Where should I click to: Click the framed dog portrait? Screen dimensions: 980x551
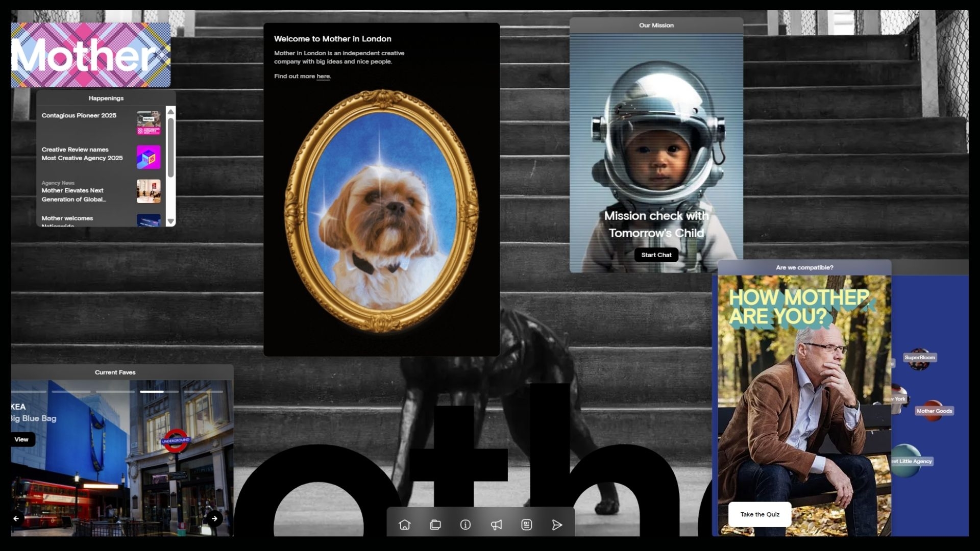click(381, 211)
